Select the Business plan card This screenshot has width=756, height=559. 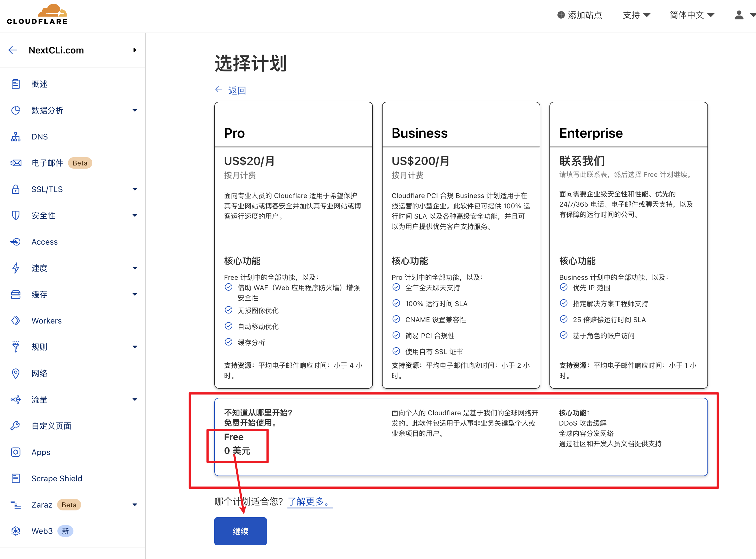click(461, 245)
